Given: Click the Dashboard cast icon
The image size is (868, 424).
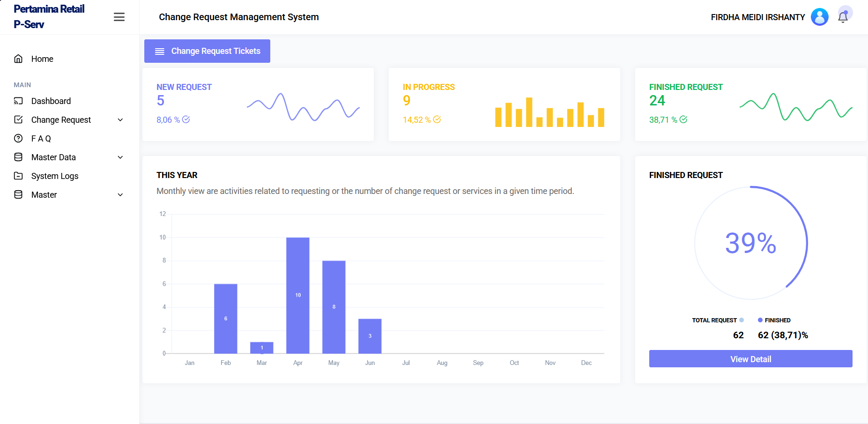Looking at the screenshot, I should 18,101.
